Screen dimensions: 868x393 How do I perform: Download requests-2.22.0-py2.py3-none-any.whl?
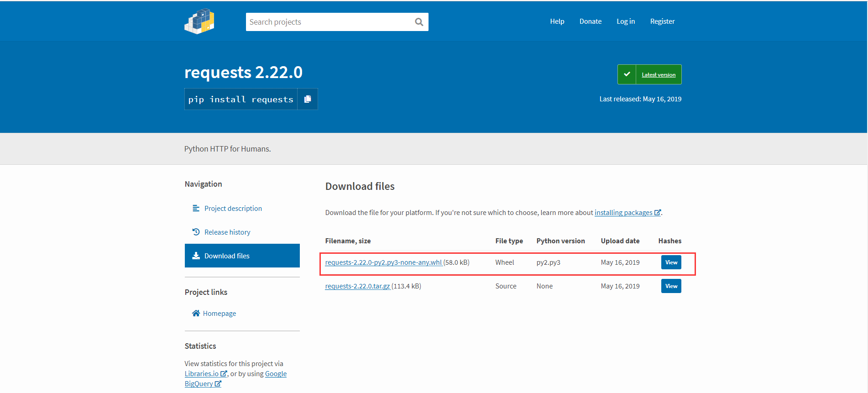[x=383, y=262]
